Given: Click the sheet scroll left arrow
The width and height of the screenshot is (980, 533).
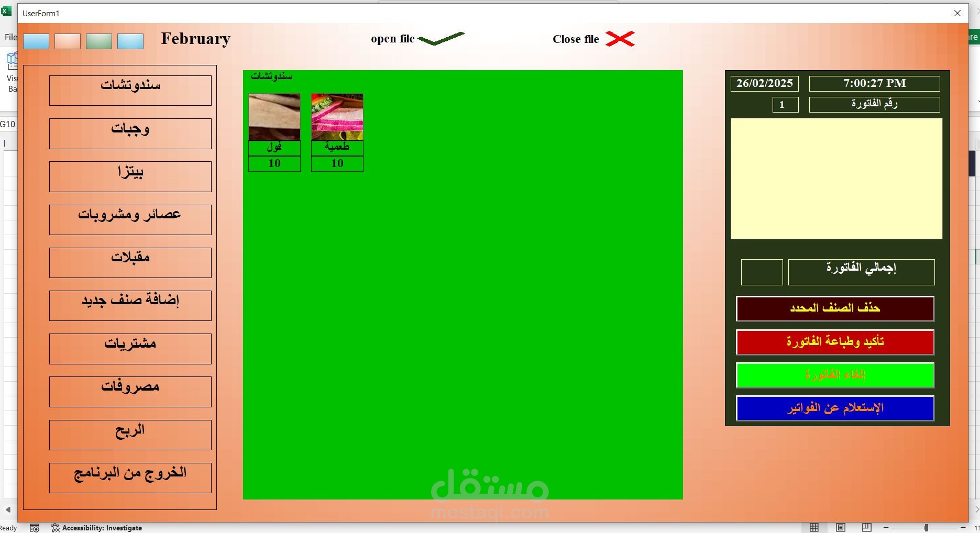Looking at the screenshot, I should (8, 509).
